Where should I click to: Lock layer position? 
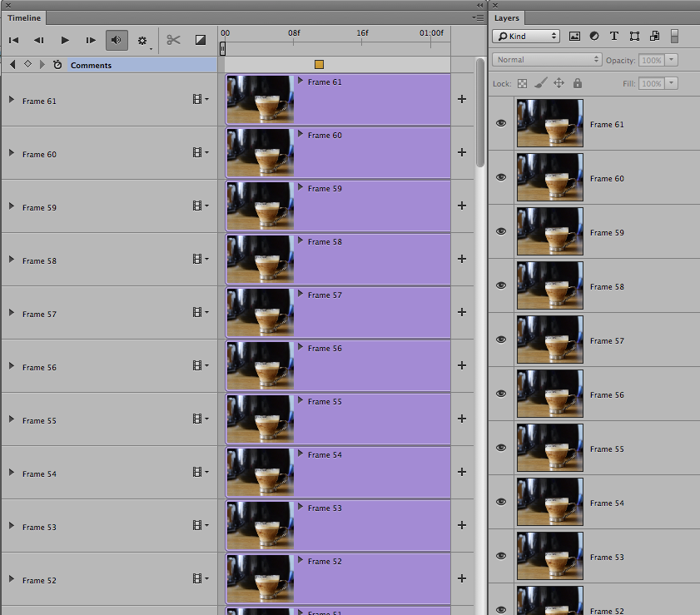559,83
